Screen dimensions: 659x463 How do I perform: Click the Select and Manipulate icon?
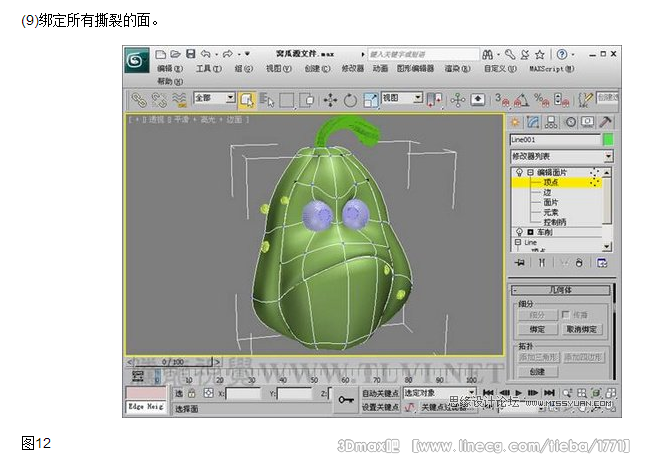point(457,100)
